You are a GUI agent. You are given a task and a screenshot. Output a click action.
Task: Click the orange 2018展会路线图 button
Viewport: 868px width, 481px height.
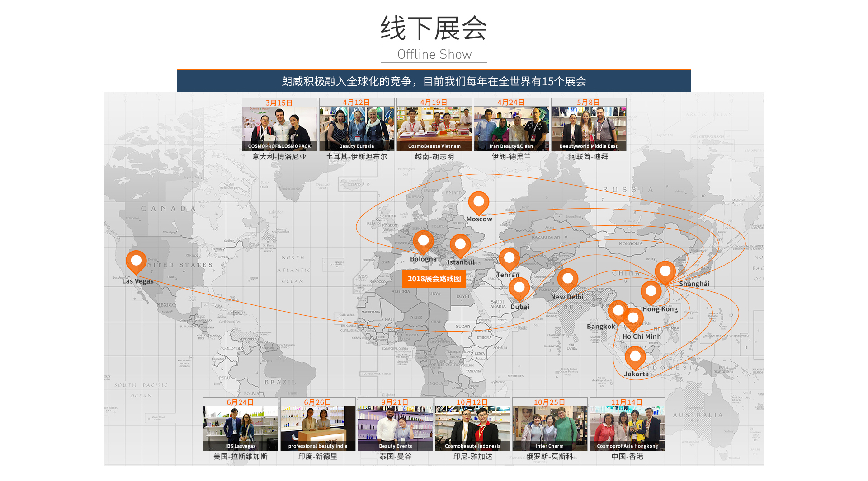[434, 279]
